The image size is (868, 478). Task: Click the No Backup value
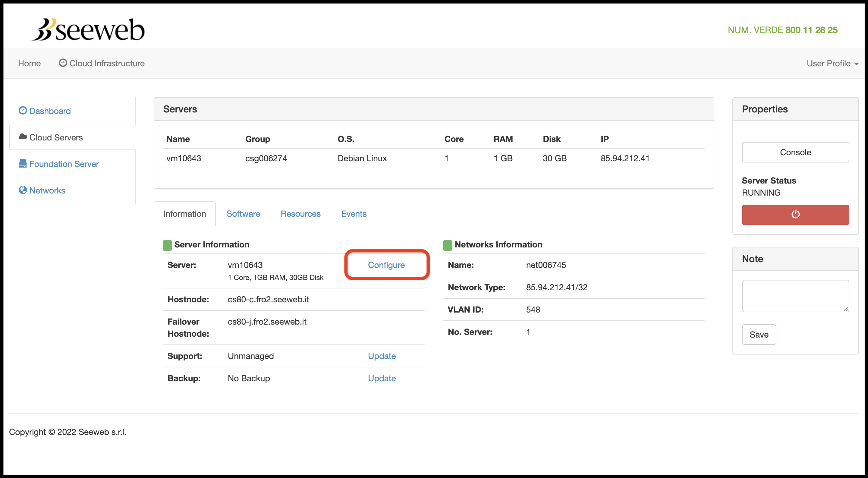pos(249,378)
